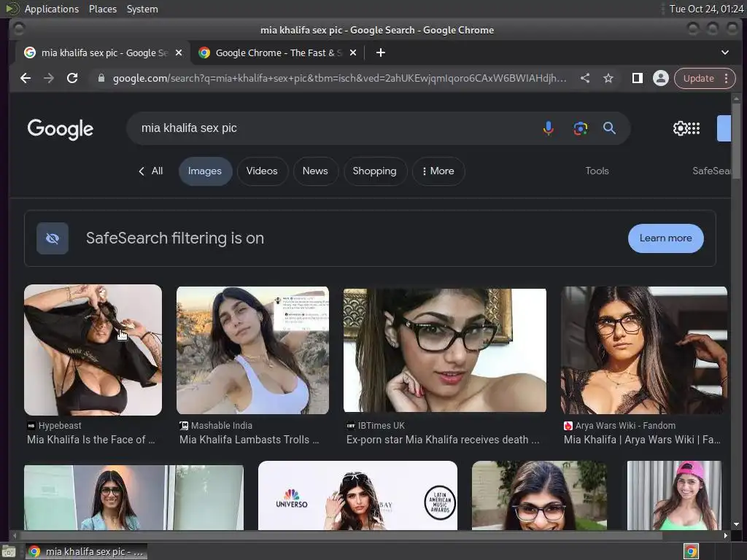Click Chrome icon in bottom panel tray
The width and height of the screenshot is (747, 560).
click(x=691, y=551)
